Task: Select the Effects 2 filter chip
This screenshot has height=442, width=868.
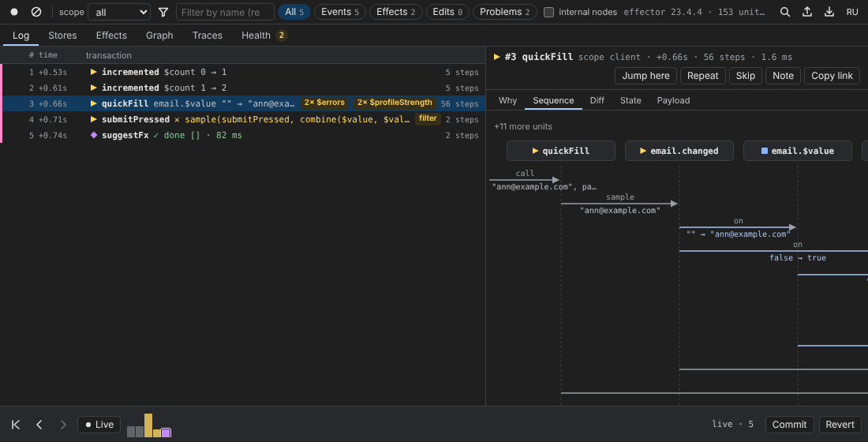Action: (396, 12)
